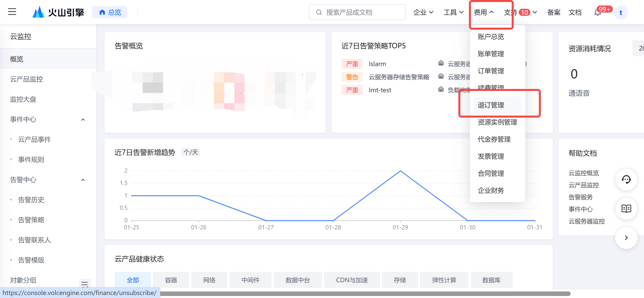The height and width of the screenshot is (298, 644).
Task: Click the Volcengine logo
Action: (x=58, y=12)
